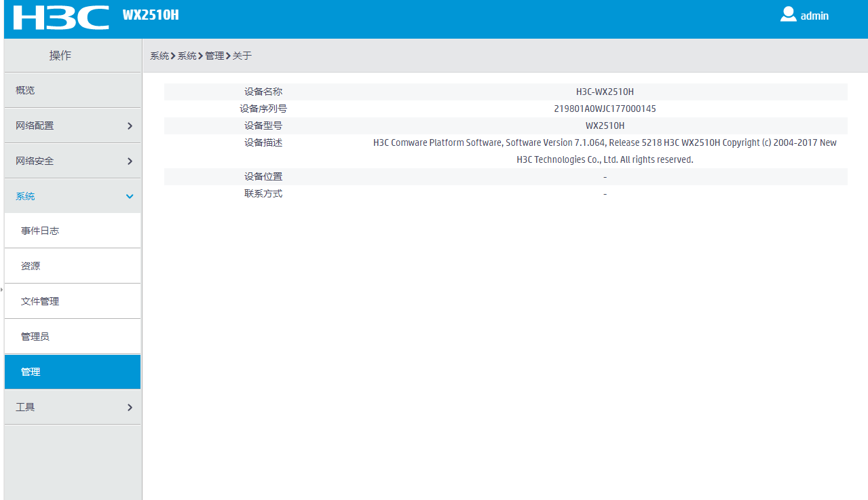
Task: Click the admin user avatar icon
Action: point(788,14)
